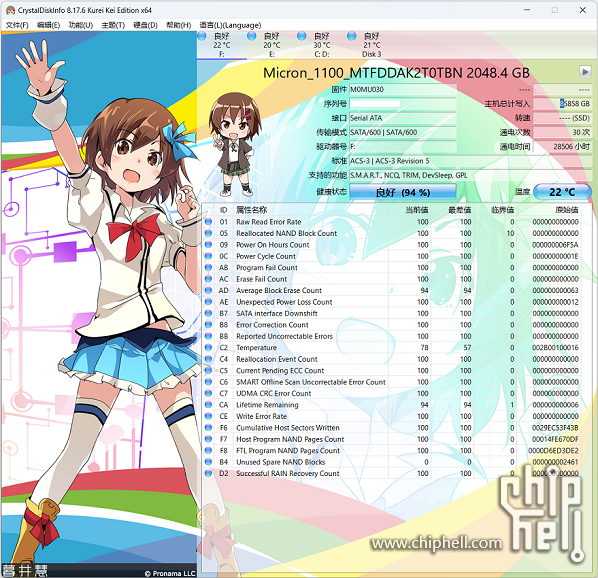Click the drive letter field F:
The image size is (598, 578).
click(403, 146)
